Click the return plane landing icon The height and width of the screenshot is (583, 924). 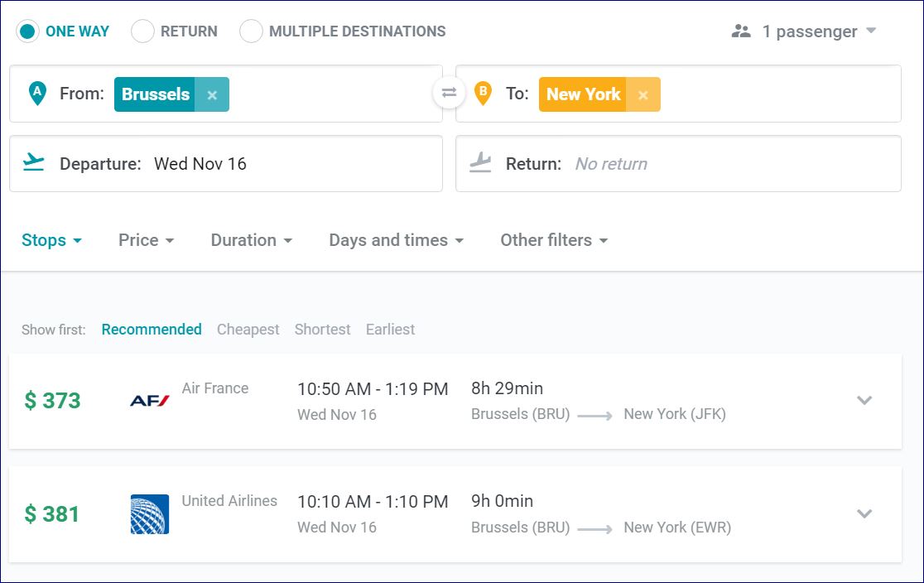[x=480, y=162]
